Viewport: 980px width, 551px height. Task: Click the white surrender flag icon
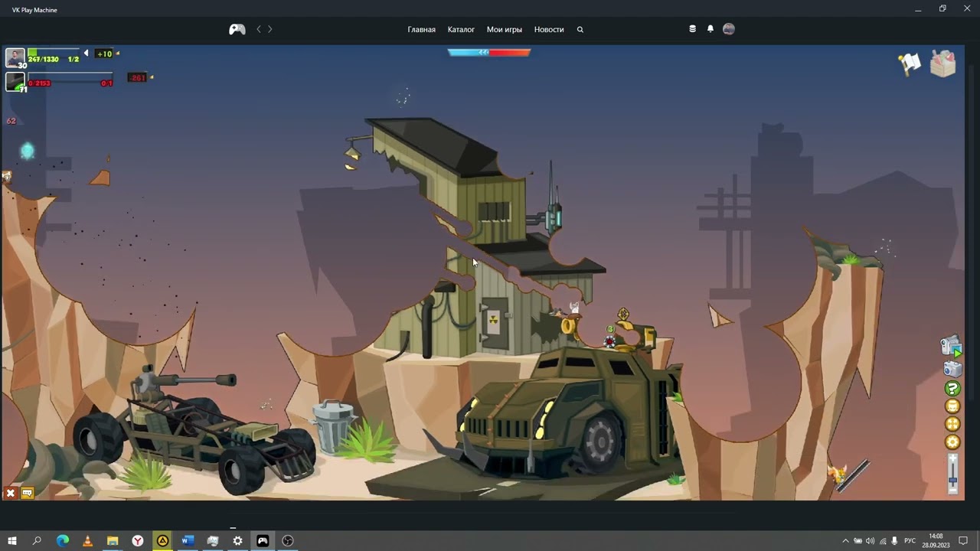click(910, 64)
